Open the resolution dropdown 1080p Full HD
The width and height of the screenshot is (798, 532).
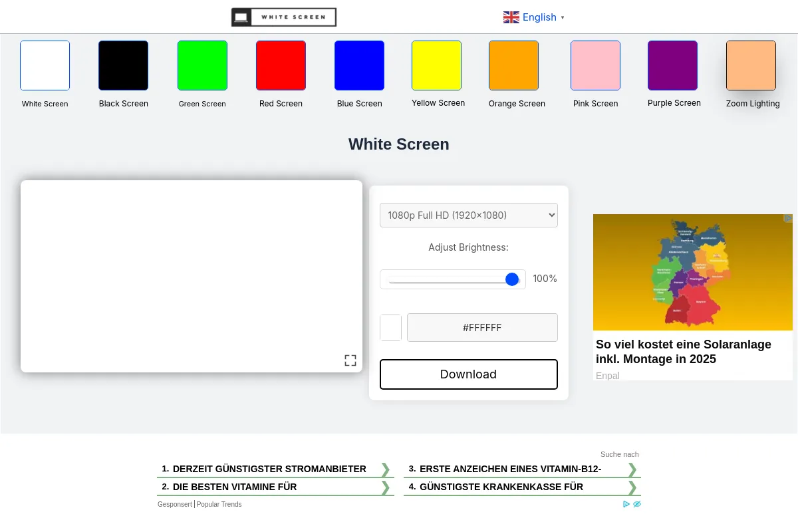469,215
